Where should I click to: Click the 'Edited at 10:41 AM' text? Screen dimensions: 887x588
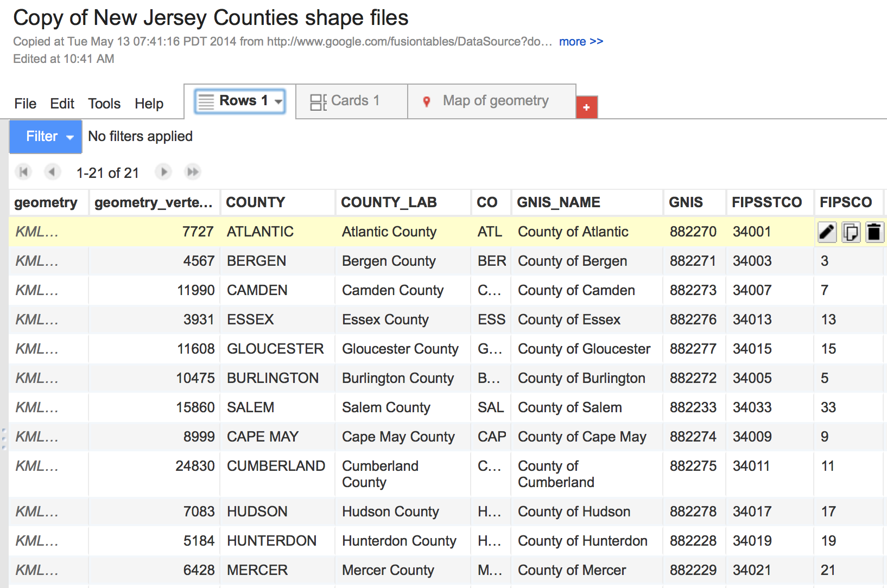coord(64,59)
